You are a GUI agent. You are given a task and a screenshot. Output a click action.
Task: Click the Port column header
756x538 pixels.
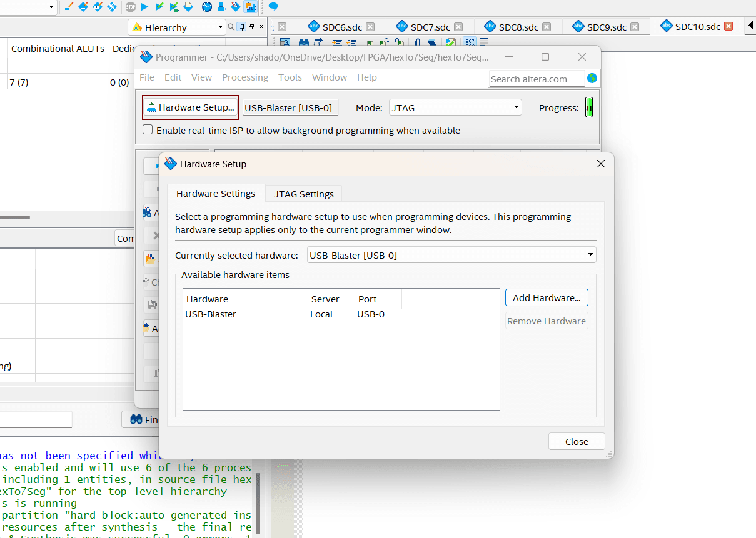click(378, 299)
